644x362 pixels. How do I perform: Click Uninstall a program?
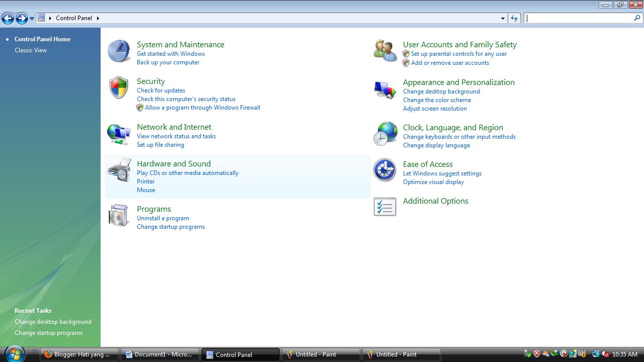point(163,218)
